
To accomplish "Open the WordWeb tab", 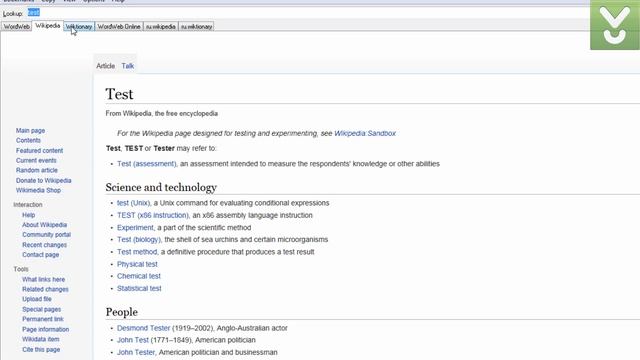I will [x=16, y=27].
